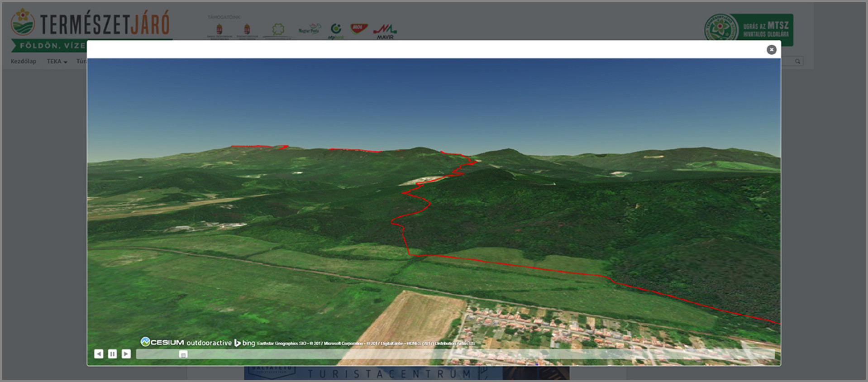
Task: Click the OTP Bank sponsor logo
Action: [x=336, y=30]
